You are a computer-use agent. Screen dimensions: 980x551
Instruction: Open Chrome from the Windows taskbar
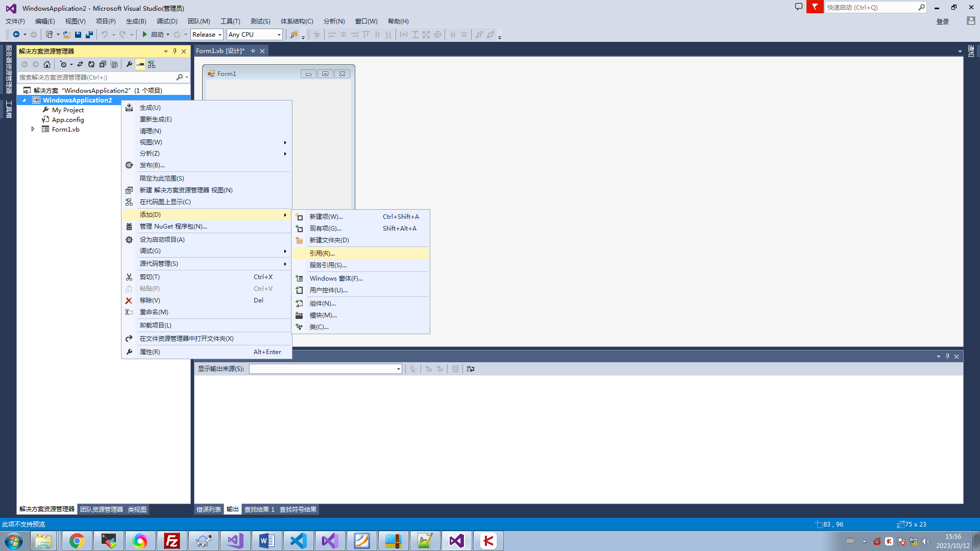(x=77, y=541)
